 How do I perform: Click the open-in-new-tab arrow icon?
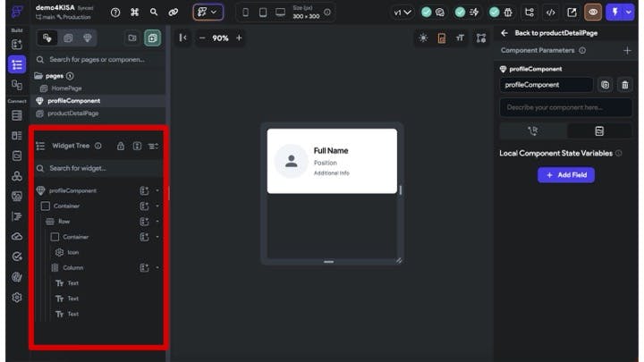(x=572, y=13)
